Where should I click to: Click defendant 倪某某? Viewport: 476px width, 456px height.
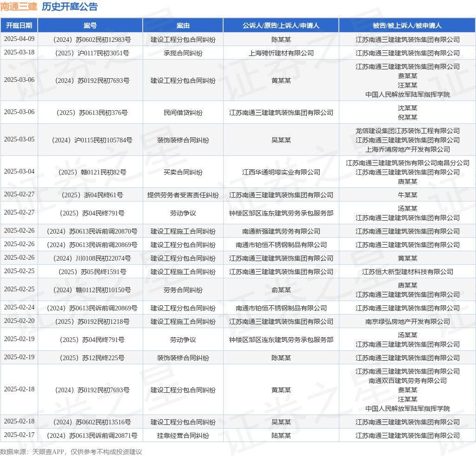(407, 117)
